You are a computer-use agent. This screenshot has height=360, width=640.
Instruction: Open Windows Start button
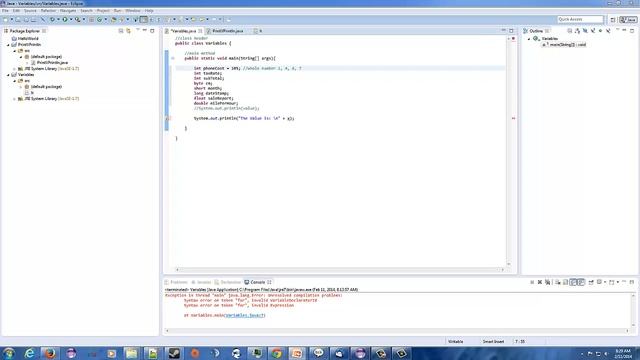[x=8, y=353]
